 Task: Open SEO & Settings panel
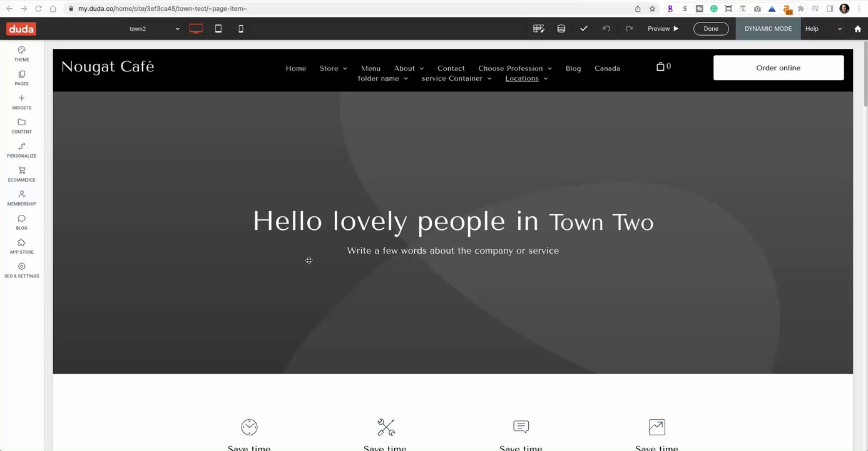click(x=21, y=271)
